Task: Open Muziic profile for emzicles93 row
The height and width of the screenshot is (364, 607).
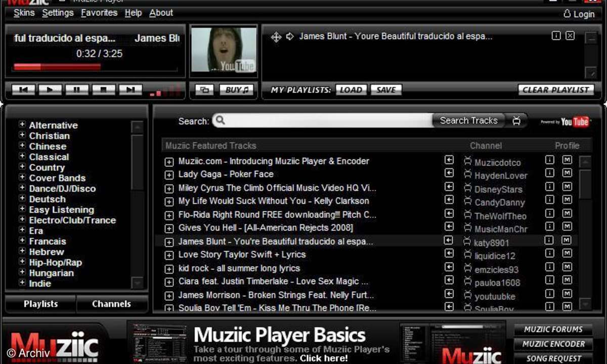Action: (567, 267)
